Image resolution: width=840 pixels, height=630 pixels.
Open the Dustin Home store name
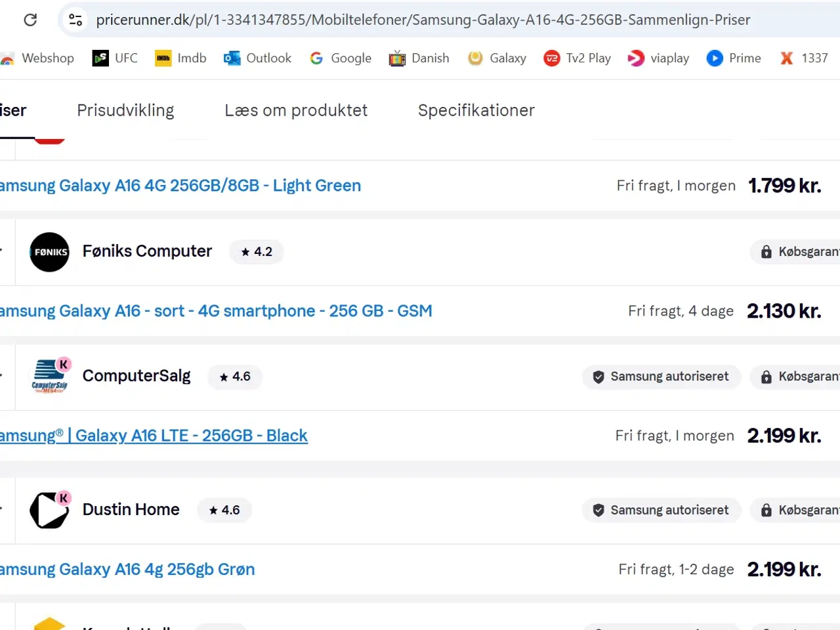(x=131, y=509)
